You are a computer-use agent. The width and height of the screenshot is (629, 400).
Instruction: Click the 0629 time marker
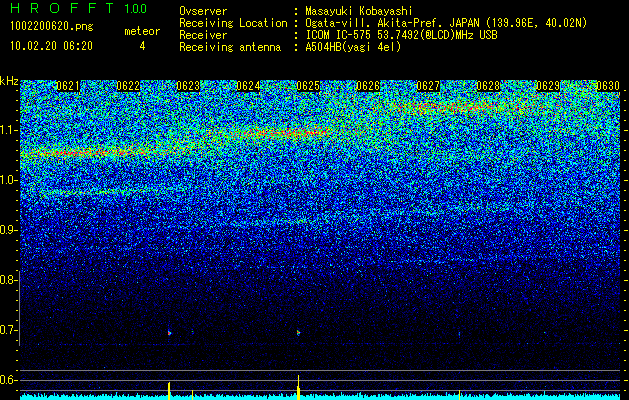(548, 86)
